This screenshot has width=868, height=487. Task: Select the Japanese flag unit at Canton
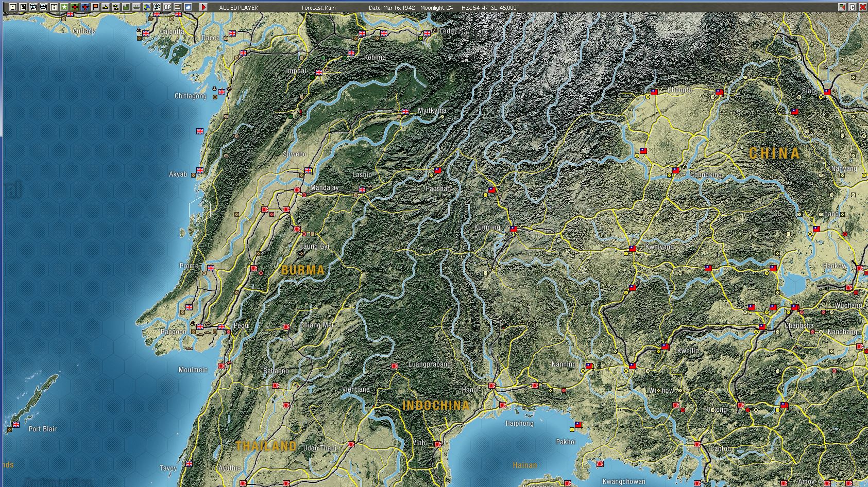(x=697, y=444)
